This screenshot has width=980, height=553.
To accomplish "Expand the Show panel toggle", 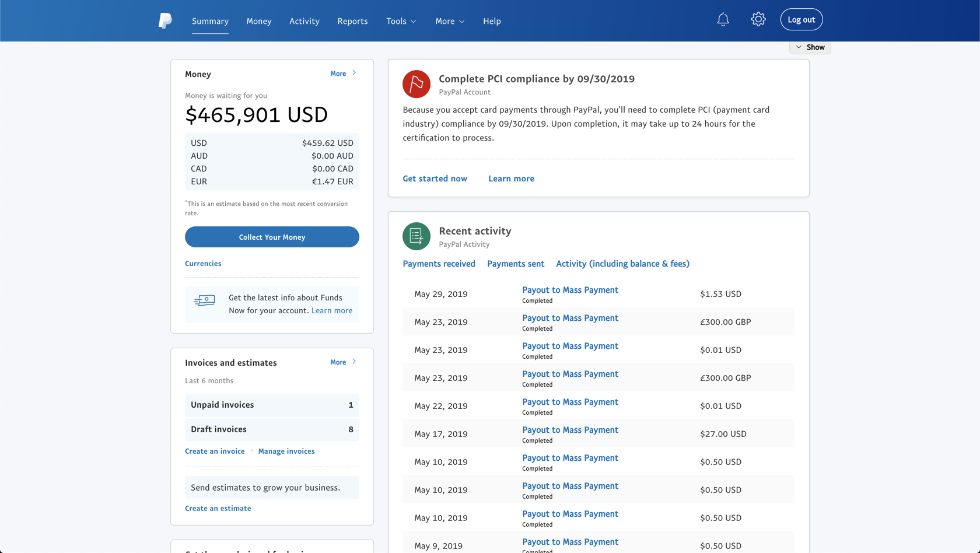I will (x=810, y=47).
